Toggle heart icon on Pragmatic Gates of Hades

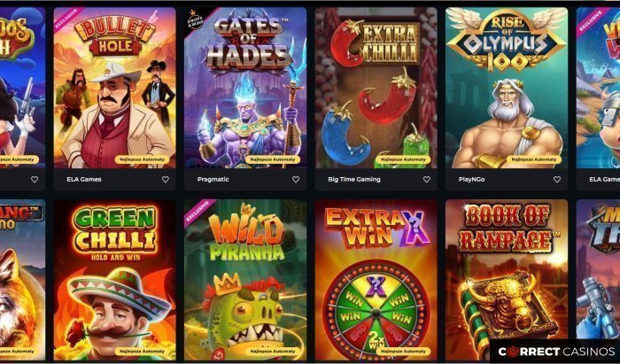click(x=296, y=180)
